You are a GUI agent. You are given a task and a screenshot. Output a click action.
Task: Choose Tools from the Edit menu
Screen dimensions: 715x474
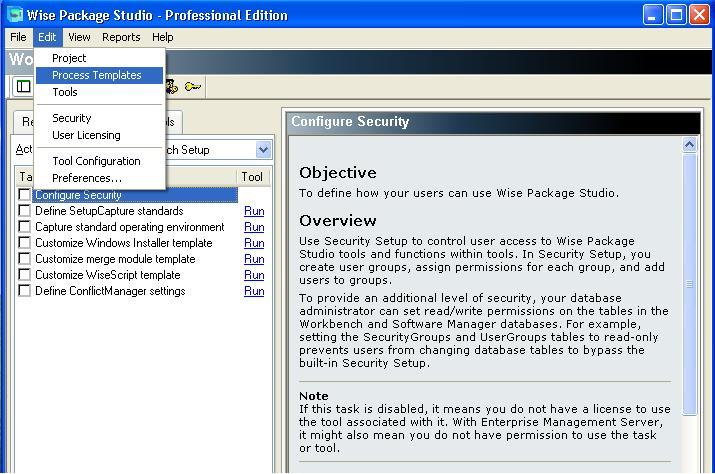point(99,92)
